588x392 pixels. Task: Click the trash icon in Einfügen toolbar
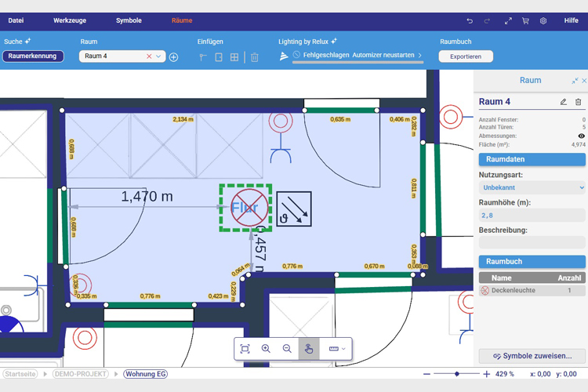[255, 57]
